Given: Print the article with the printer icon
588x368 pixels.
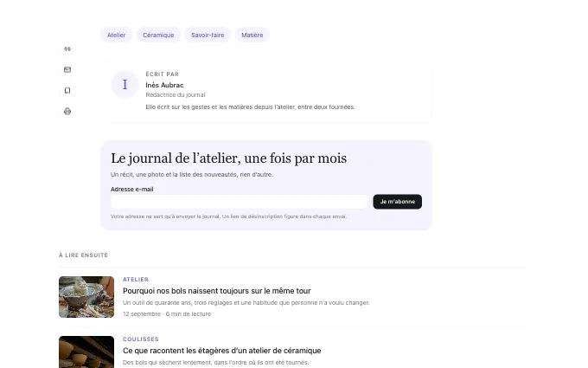Looking at the screenshot, I should (67, 111).
